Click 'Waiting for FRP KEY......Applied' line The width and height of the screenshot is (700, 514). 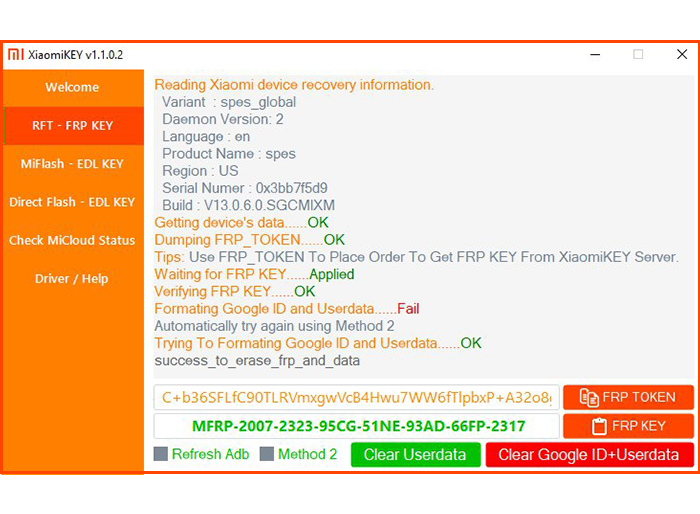click(x=254, y=274)
